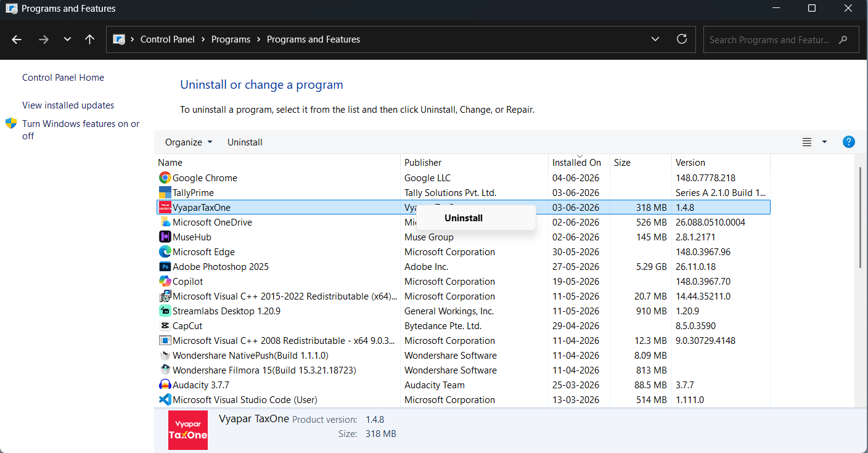Open View installed updates link
The image size is (868, 453).
68,105
